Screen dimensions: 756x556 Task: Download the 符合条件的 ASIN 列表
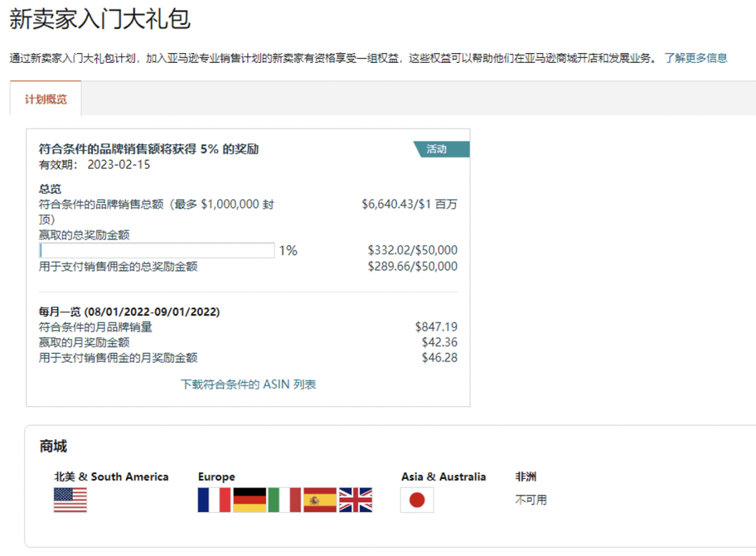(248, 385)
